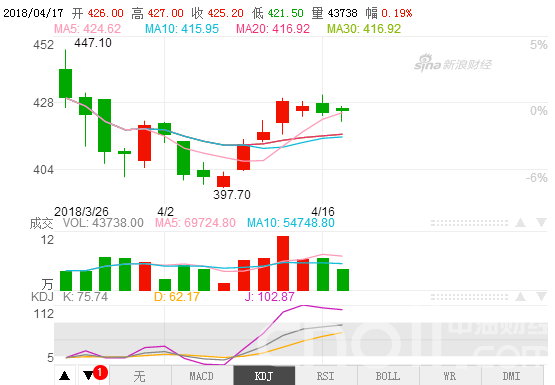The width and height of the screenshot is (555, 385).
Task: Click the D: 62.17 value label
Action: (177, 297)
